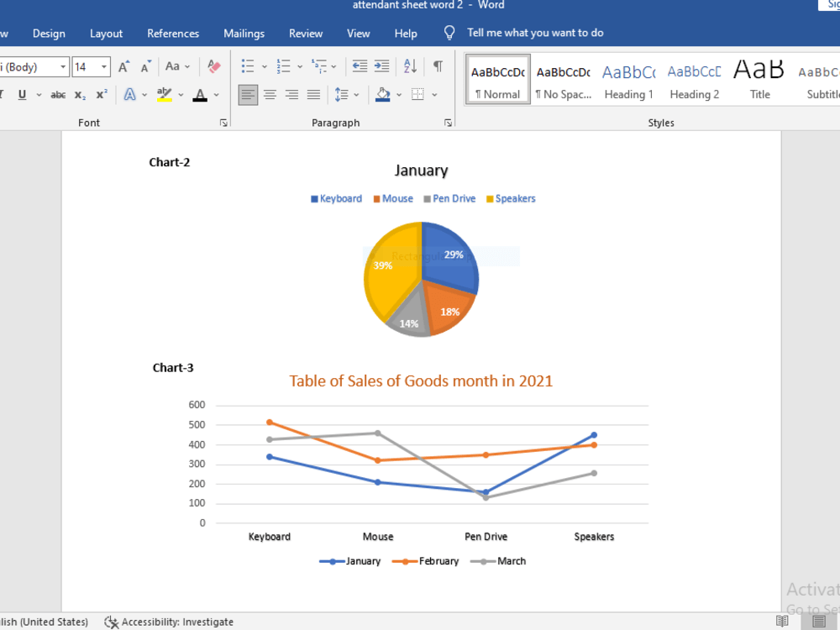Expand borders dropdown arrow
This screenshot has width=840, height=630.
434,95
